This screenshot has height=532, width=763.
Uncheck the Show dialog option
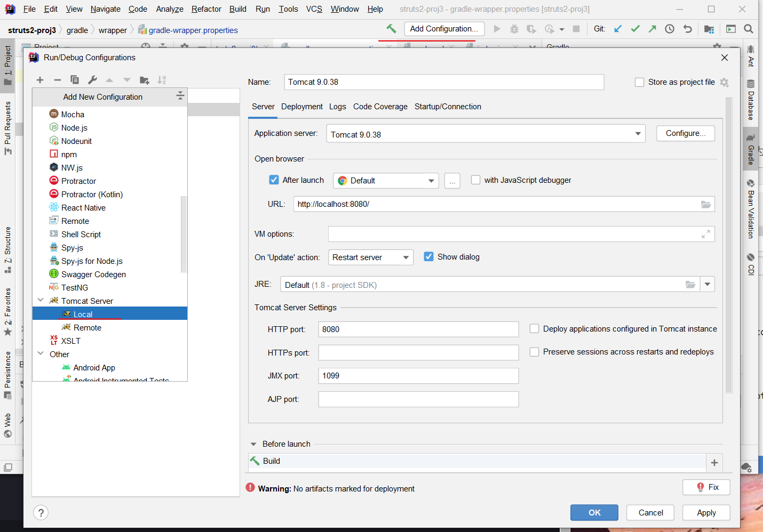(428, 257)
